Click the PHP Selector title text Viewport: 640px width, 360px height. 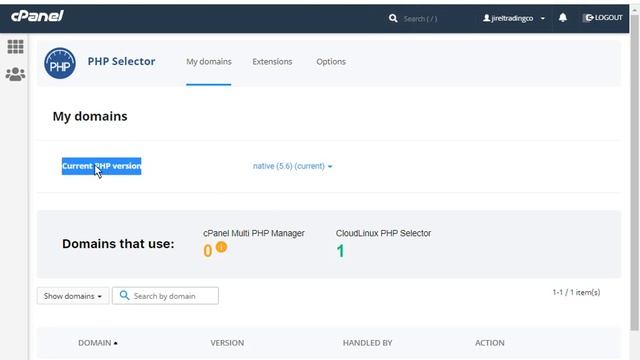pos(121,62)
